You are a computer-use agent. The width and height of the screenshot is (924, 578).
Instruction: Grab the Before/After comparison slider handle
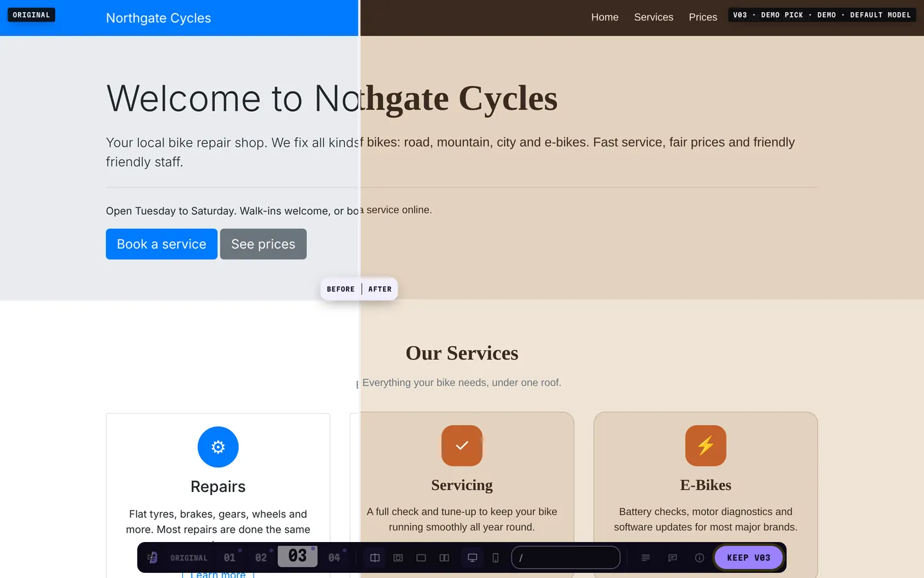pyautogui.click(x=359, y=289)
